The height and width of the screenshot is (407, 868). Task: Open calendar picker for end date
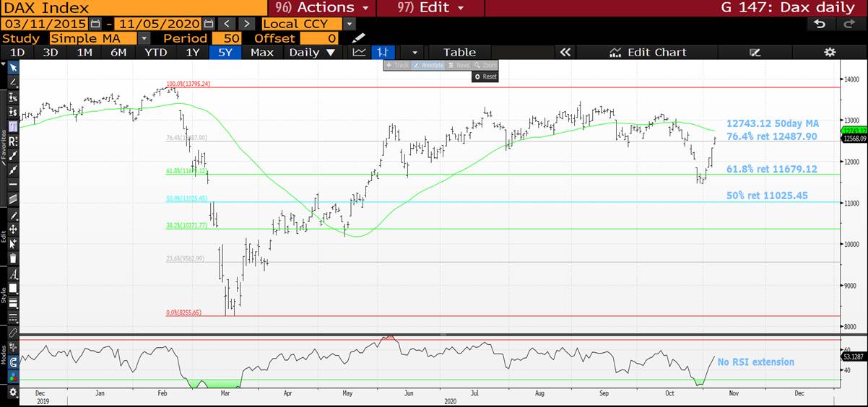[209, 24]
